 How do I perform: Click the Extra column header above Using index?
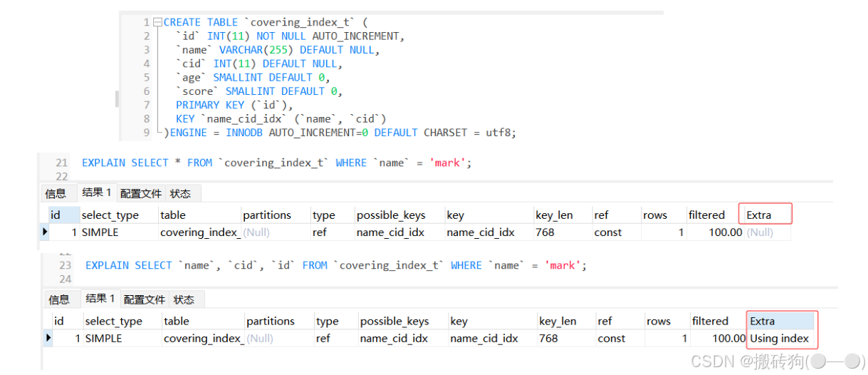[780, 321]
